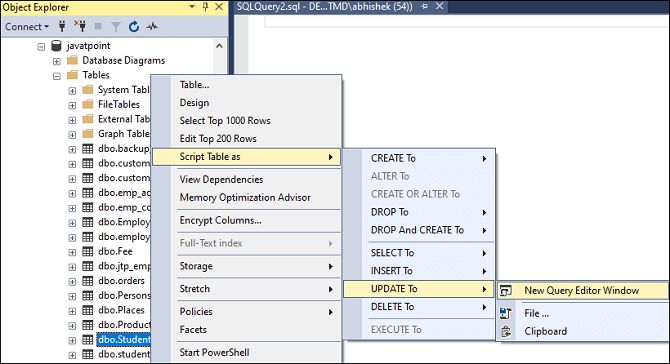Image resolution: width=670 pixels, height=364 pixels.
Task: Expand the FileTables folder
Action: (72, 105)
